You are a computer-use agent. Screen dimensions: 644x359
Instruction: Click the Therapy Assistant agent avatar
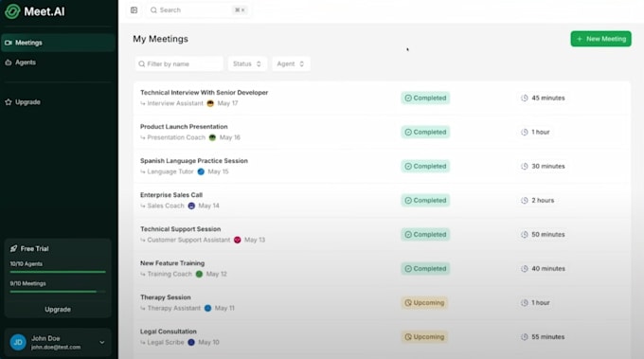207,308
